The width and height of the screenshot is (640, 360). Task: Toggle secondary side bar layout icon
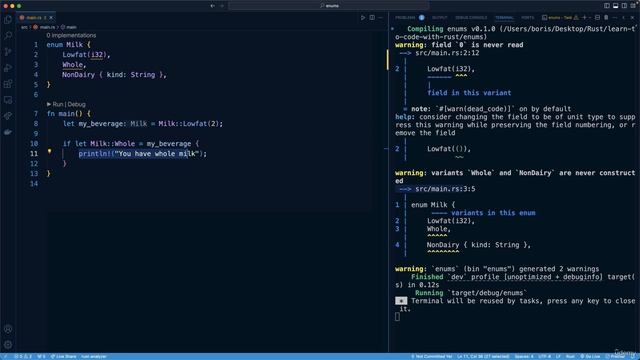pos(624,6)
